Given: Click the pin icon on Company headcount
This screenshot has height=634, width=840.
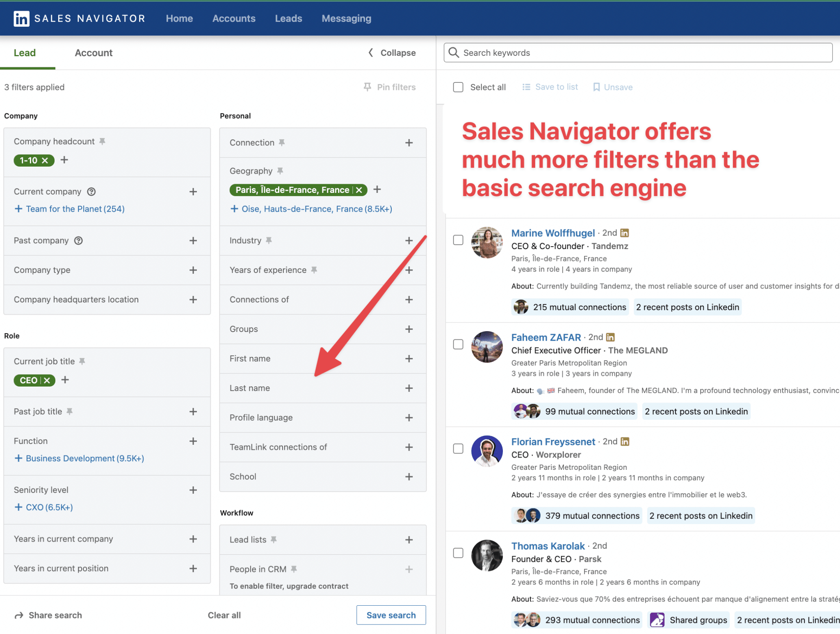Looking at the screenshot, I should 103,141.
